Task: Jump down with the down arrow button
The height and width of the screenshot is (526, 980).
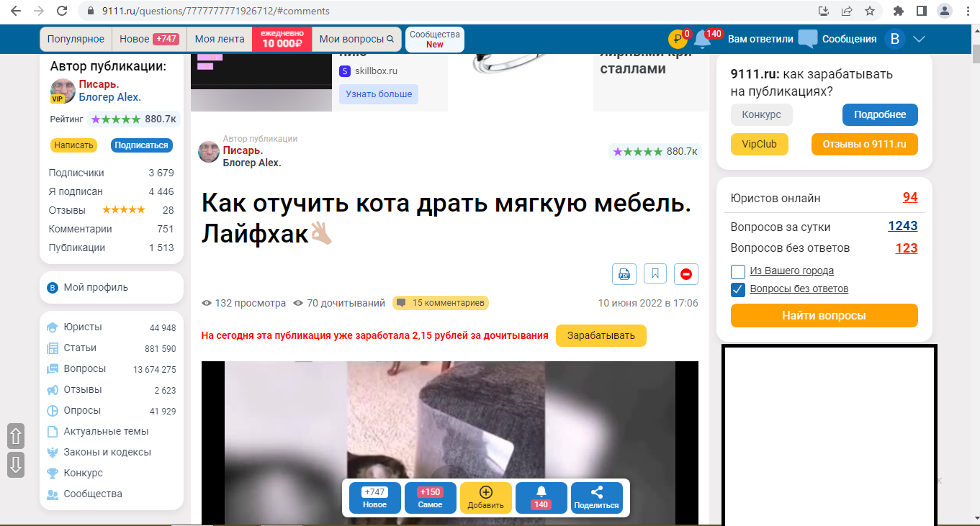Action: pos(16,464)
